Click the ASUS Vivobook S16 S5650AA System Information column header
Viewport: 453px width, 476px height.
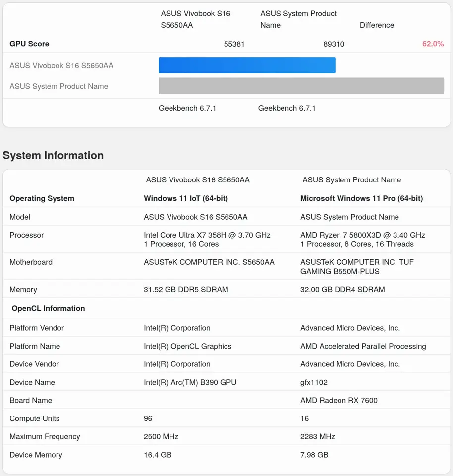(198, 180)
